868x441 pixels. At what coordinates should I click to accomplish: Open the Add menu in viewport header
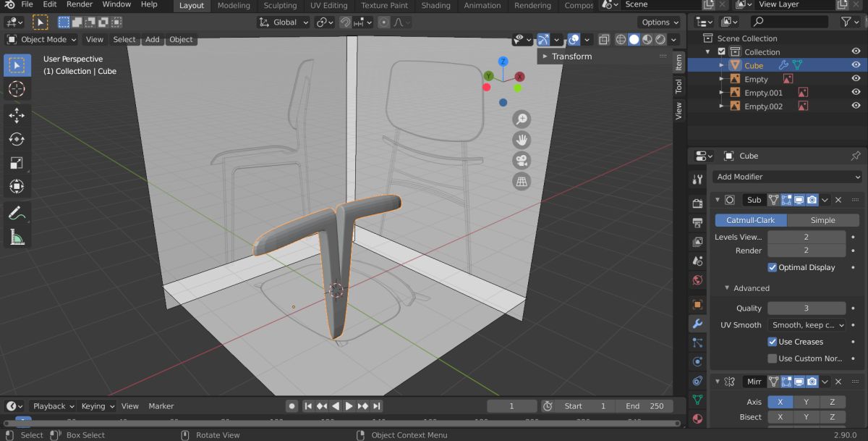(x=152, y=40)
